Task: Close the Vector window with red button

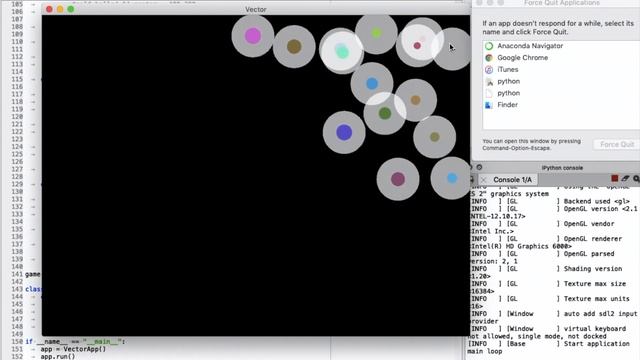Action: pyautogui.click(x=49, y=9)
